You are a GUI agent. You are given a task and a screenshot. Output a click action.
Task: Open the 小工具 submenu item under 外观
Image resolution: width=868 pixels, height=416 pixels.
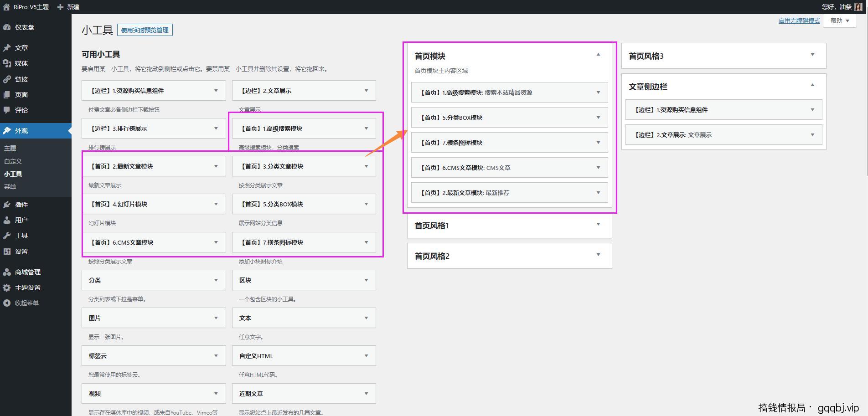(13, 174)
